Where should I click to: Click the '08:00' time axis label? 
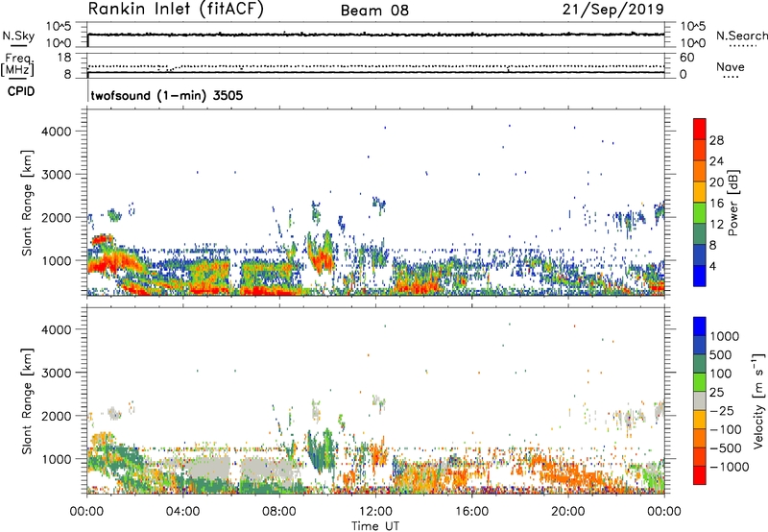[279, 512]
